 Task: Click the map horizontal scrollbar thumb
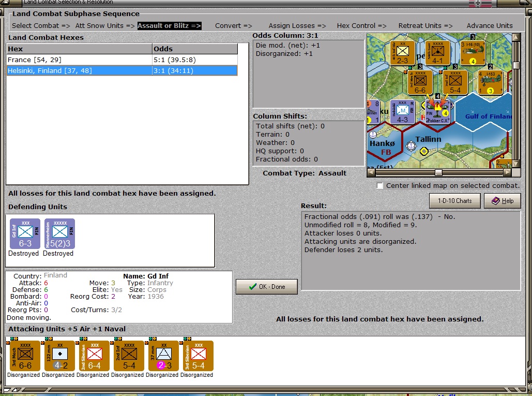click(438, 172)
